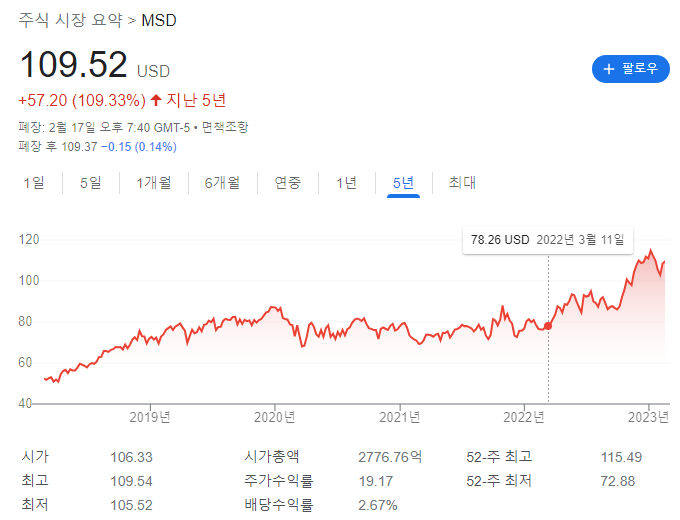Click the red data point on the chart
This screenshot has width=680, height=520.
[548, 326]
